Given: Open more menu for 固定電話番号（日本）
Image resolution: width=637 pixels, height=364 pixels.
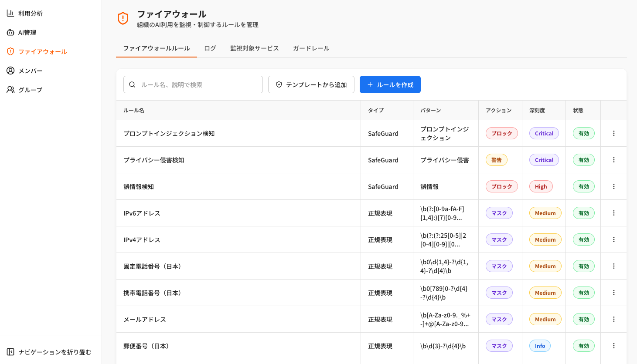Looking at the screenshot, I should [614, 266].
